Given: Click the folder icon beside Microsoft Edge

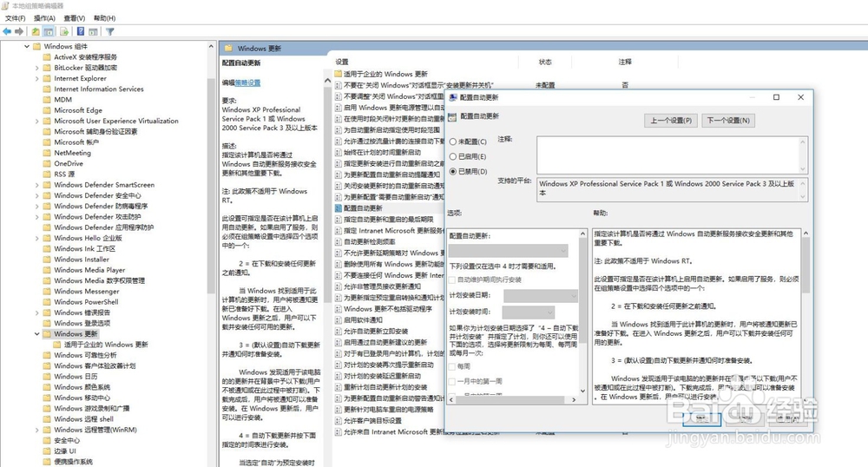Looking at the screenshot, I should tap(48, 110).
